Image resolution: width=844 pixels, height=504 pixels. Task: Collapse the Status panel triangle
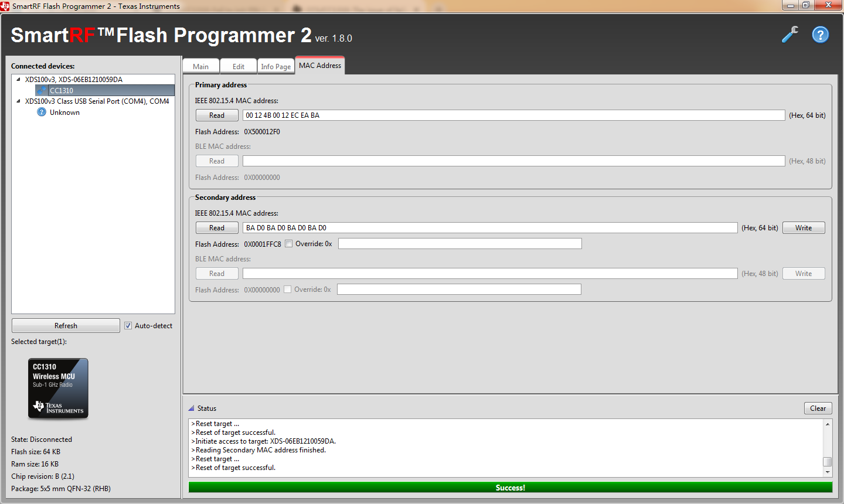click(191, 408)
